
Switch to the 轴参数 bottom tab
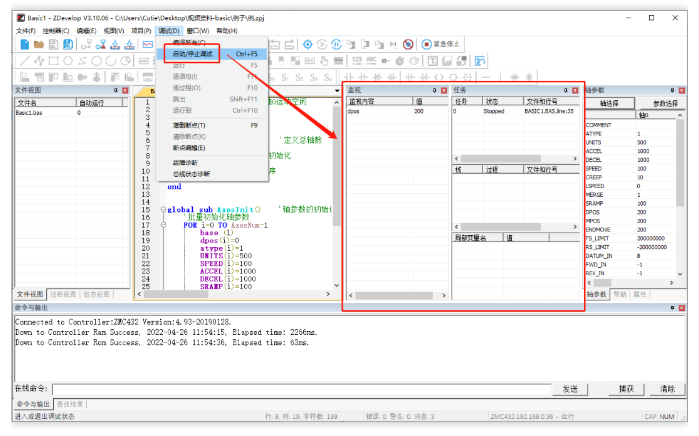click(596, 294)
